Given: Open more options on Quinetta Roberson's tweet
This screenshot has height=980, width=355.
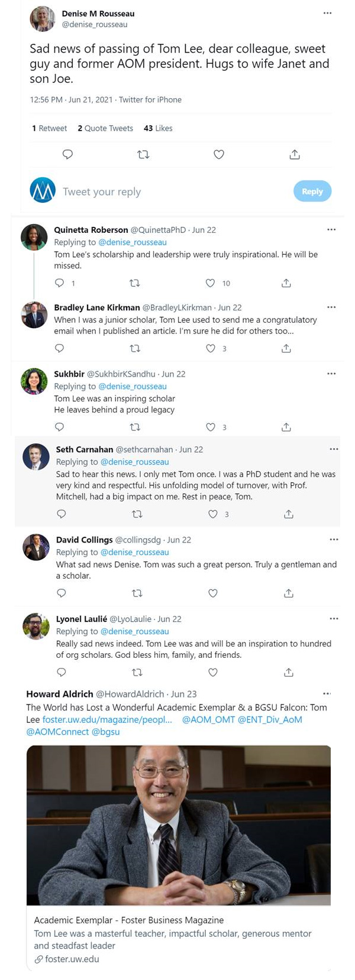Looking at the screenshot, I should [x=331, y=229].
